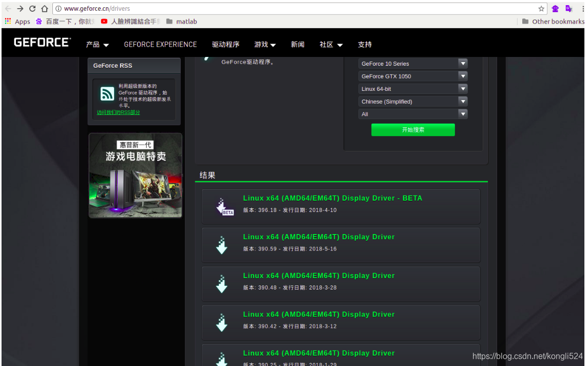Open driver link for version 390.48
This screenshot has width=588, height=366.
(x=319, y=276)
